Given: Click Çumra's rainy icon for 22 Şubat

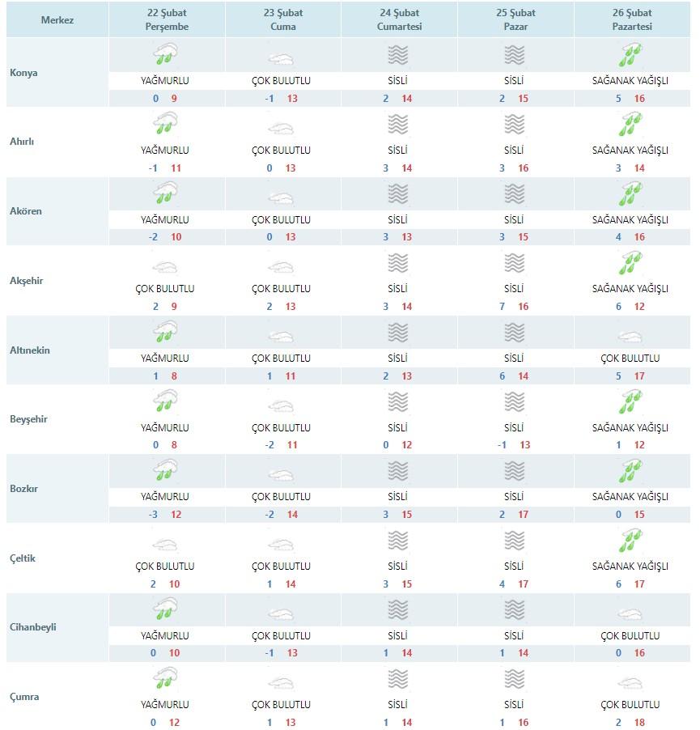Looking at the screenshot, I should click(x=165, y=678).
